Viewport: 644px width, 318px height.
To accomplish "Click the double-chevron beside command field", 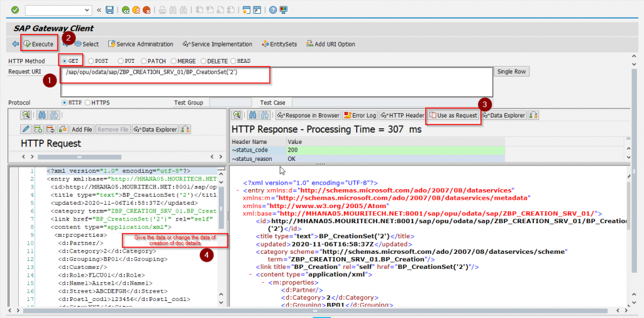I will click(x=99, y=10).
